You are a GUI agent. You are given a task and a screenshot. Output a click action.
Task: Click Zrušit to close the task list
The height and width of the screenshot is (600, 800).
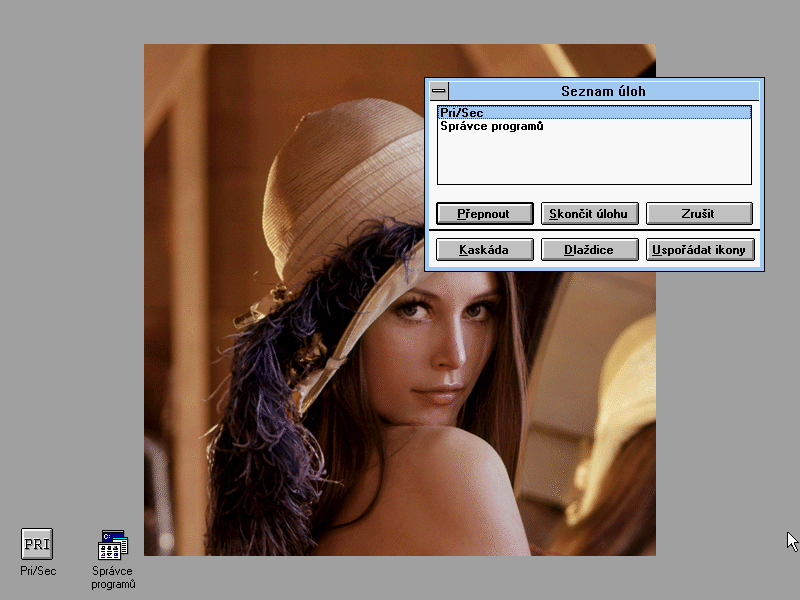699,213
